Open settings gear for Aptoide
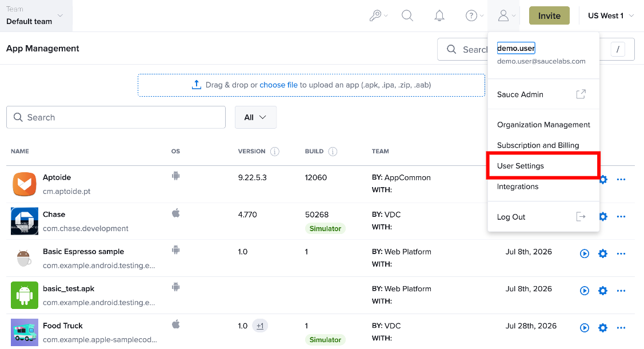Screen dimensions: 644x349 (603, 180)
